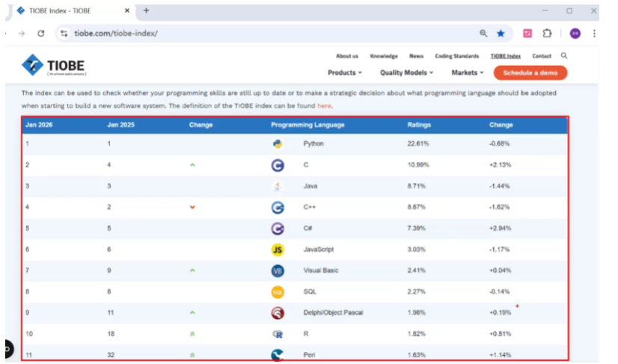618x364 pixels.
Task: Click the Perl language name
Action: click(x=309, y=355)
